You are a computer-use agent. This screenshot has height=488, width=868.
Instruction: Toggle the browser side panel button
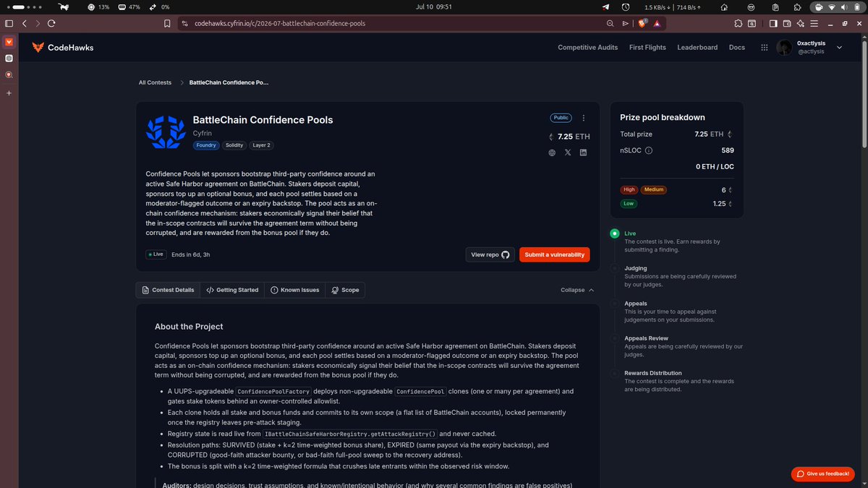[x=773, y=23]
